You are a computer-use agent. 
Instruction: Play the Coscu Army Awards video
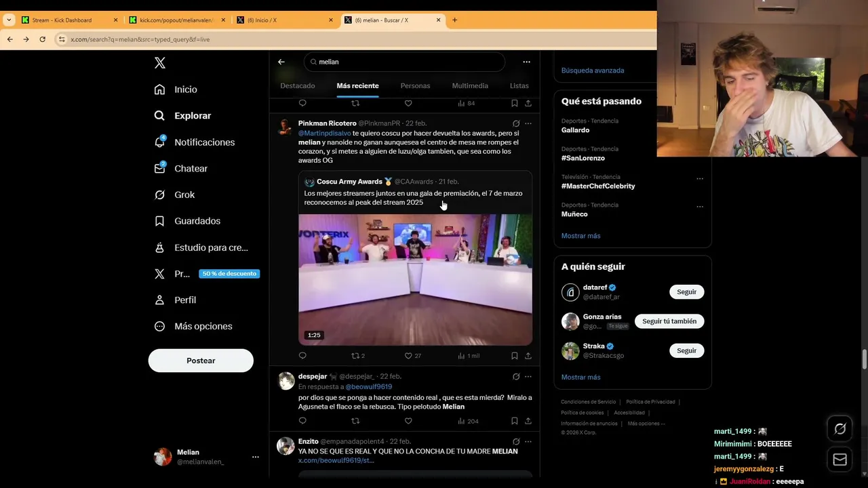(415, 280)
